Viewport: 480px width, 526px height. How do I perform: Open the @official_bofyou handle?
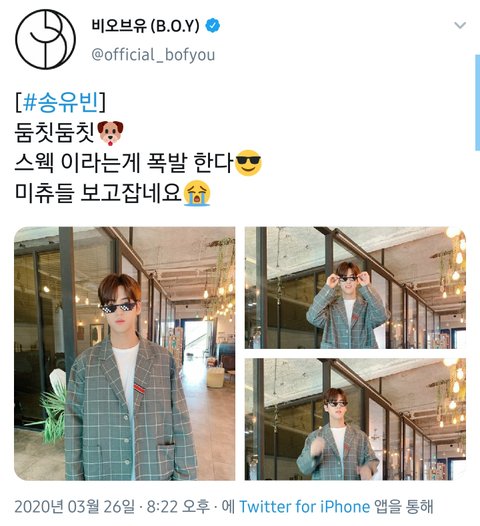tap(153, 55)
